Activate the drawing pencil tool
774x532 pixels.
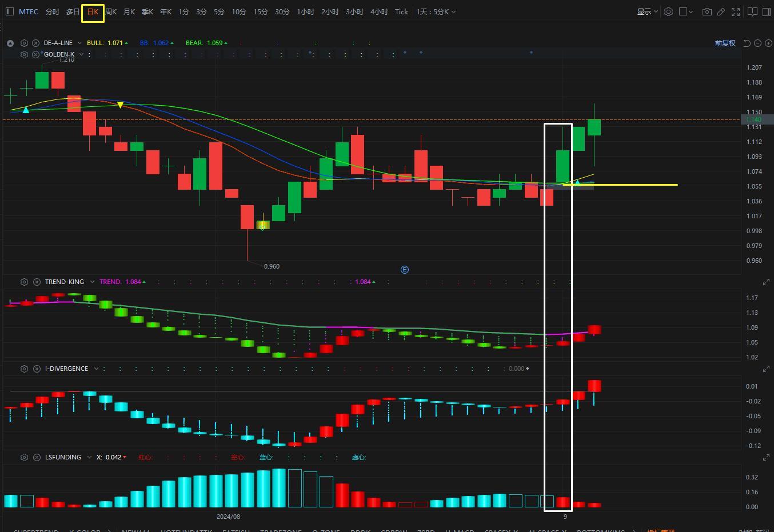721,11
